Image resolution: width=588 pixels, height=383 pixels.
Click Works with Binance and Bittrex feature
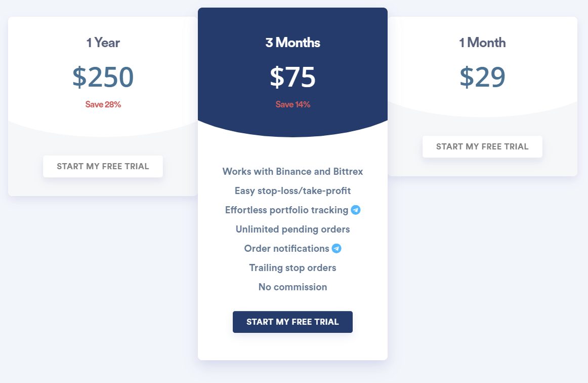click(293, 172)
